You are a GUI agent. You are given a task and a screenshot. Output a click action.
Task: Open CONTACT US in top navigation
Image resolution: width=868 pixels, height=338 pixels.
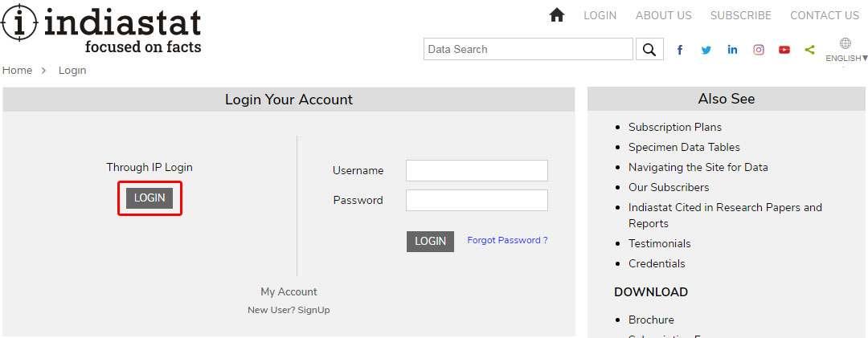[x=825, y=15]
